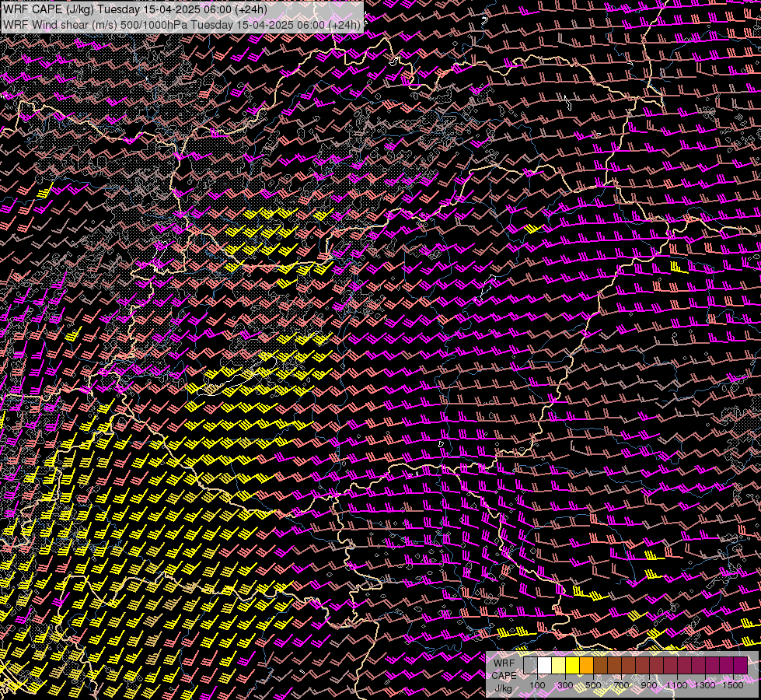Click the WRF Wind shear 500/1000hPa title line
The width and height of the screenshot is (761, 700).
tap(182, 25)
